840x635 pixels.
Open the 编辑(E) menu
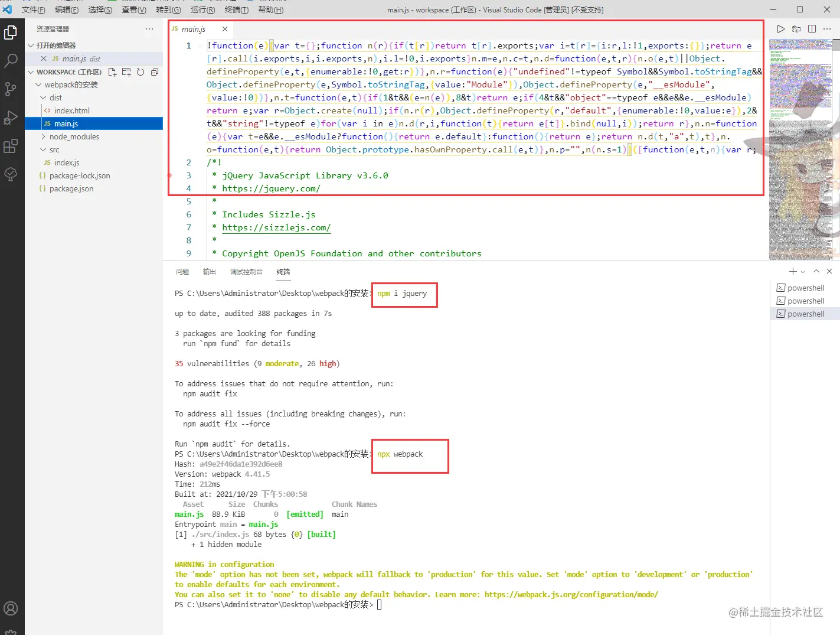[x=67, y=9]
